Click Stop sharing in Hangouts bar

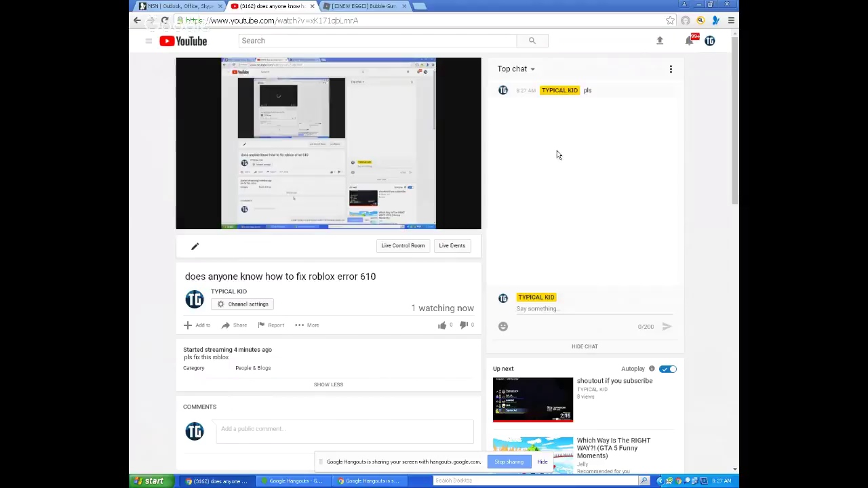pyautogui.click(x=509, y=462)
